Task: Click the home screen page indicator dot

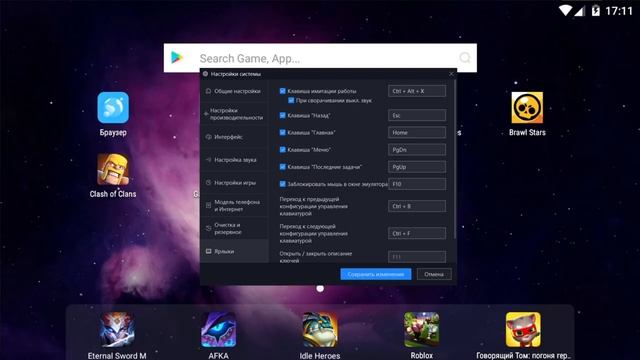Action: click(320, 289)
